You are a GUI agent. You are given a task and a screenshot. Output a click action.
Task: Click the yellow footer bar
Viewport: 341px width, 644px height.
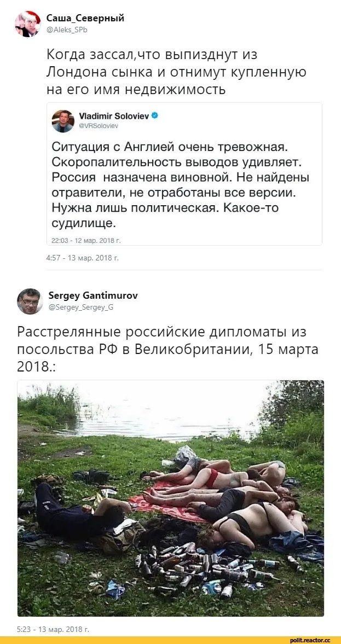click(171, 640)
